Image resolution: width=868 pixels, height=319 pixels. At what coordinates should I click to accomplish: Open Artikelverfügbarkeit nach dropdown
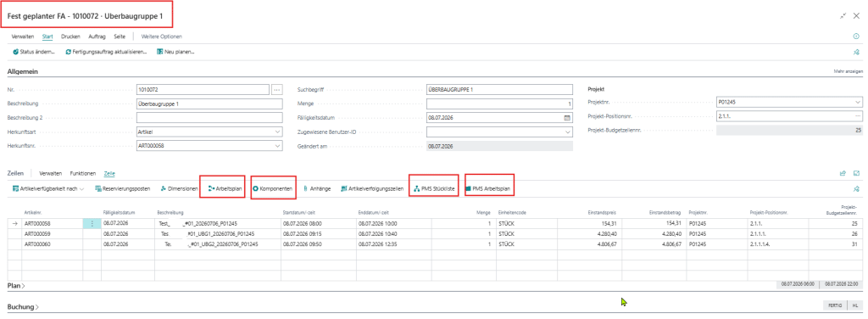tap(48, 189)
